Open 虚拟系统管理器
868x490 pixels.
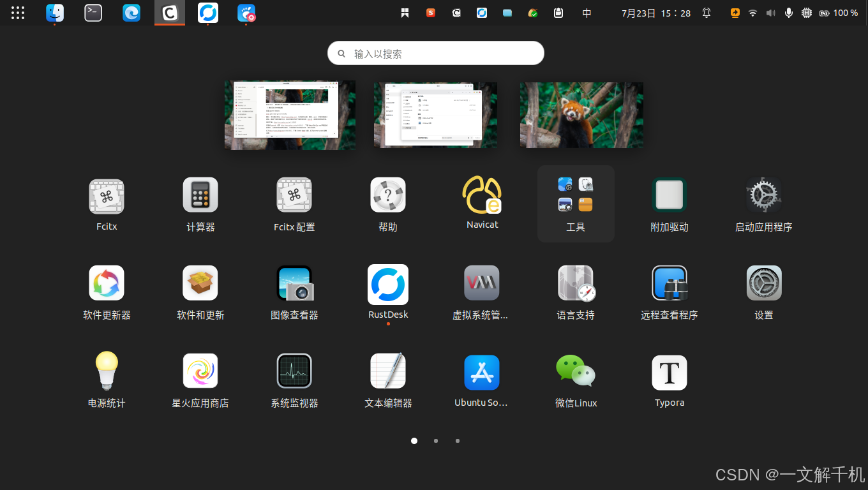point(482,283)
